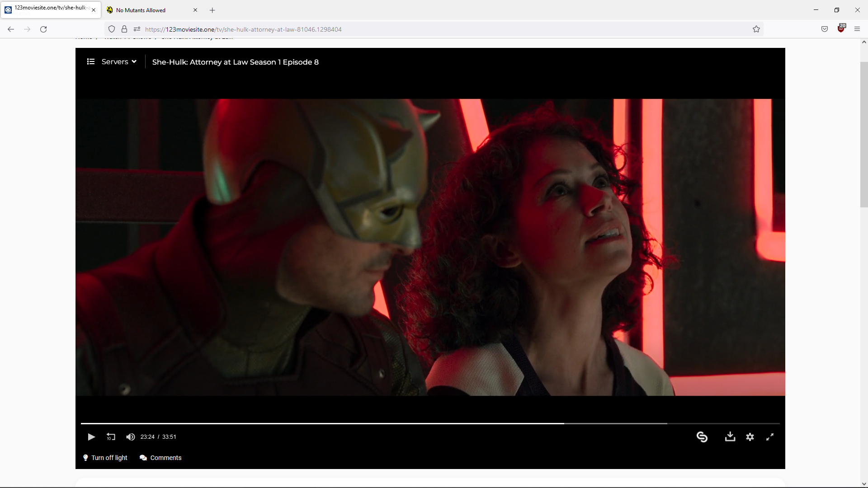Click the scrollbar up arrow
The height and width of the screenshot is (488, 868).
point(864,42)
